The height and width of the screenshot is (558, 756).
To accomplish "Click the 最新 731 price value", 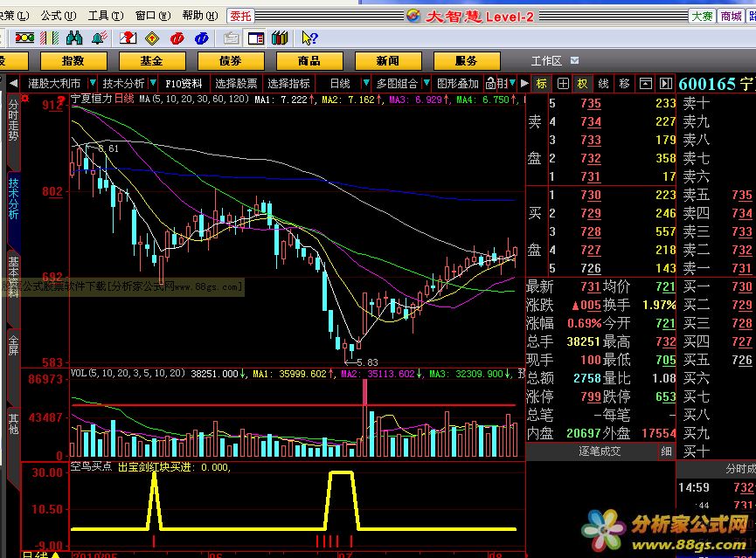I will click(591, 286).
